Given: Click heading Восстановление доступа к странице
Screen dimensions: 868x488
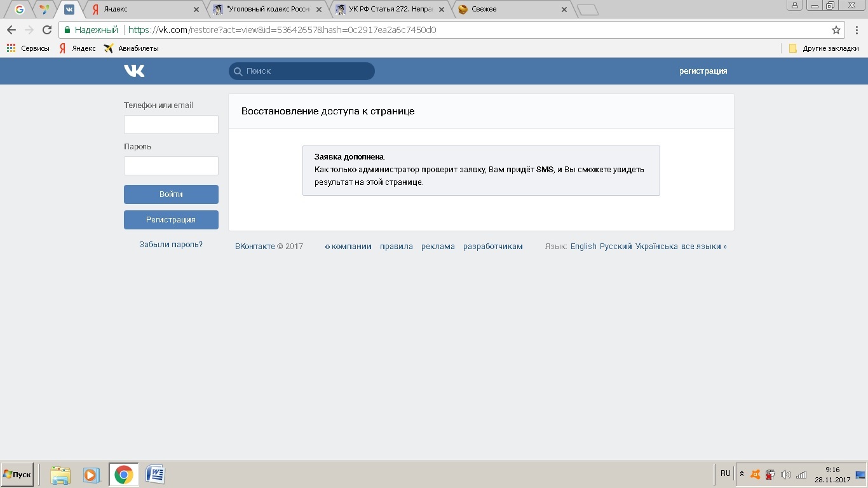Looking at the screenshot, I should [328, 111].
